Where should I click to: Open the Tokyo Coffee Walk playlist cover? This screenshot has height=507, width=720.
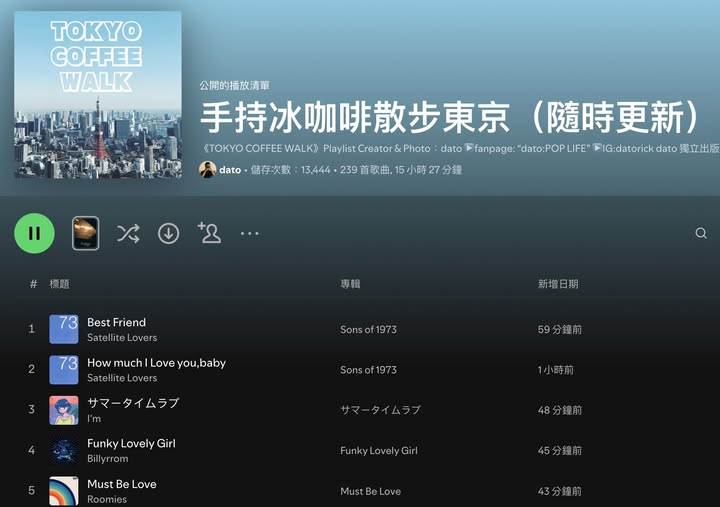pos(98,95)
